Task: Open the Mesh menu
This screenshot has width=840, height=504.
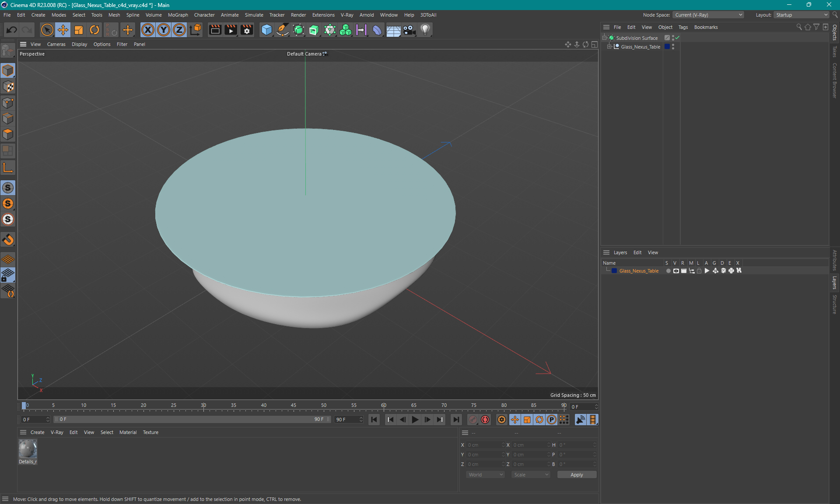Action: point(114,15)
